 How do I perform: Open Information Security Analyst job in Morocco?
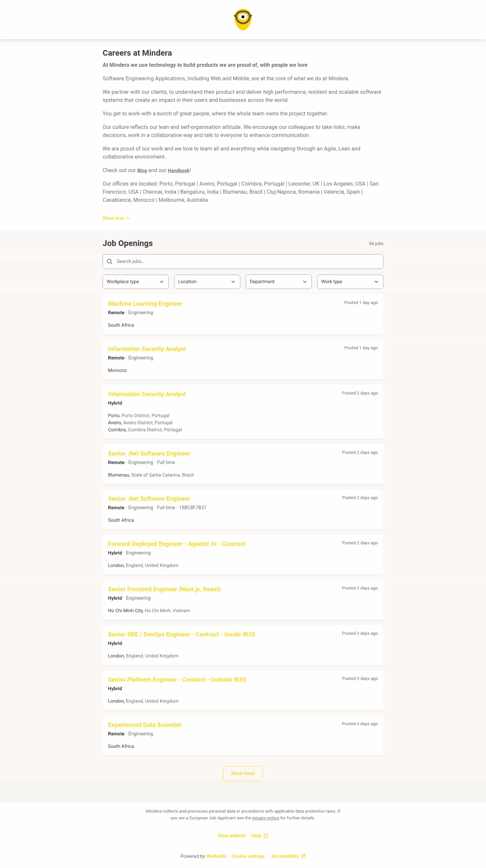coord(147,349)
